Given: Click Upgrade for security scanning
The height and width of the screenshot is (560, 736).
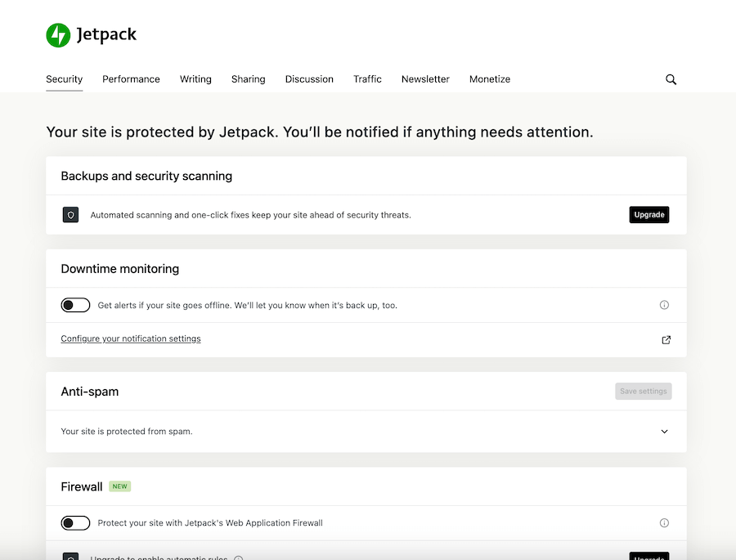Looking at the screenshot, I should [x=648, y=214].
